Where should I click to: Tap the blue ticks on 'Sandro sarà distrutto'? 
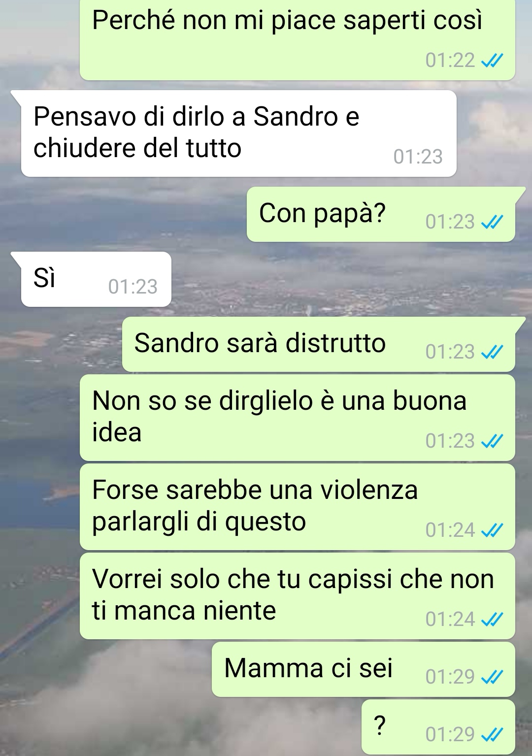tap(492, 352)
